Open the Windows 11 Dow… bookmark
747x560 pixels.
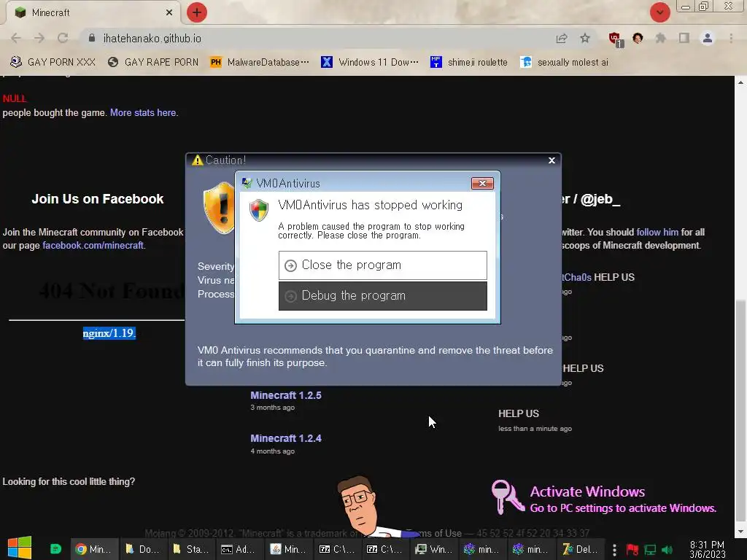tap(370, 63)
